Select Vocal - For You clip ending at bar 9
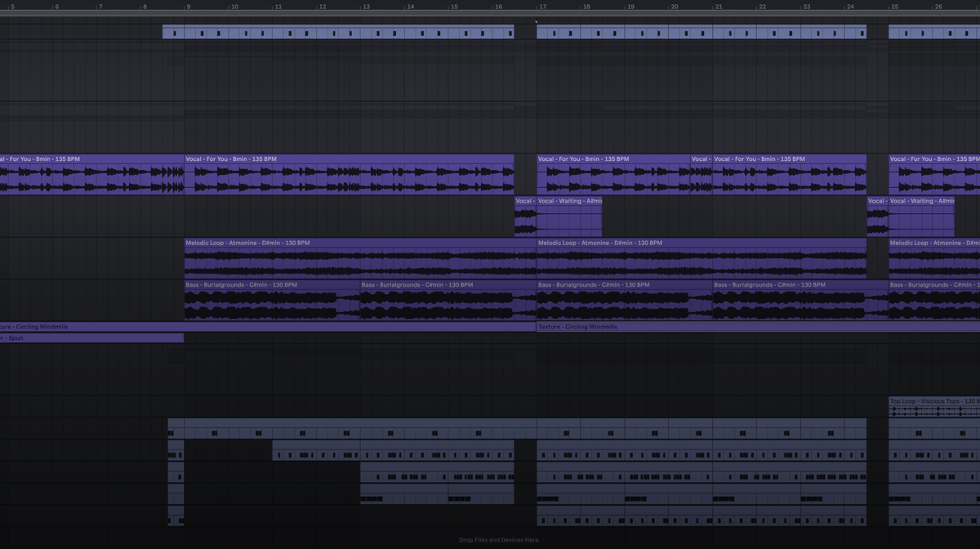The height and width of the screenshot is (549, 980). tap(91, 174)
